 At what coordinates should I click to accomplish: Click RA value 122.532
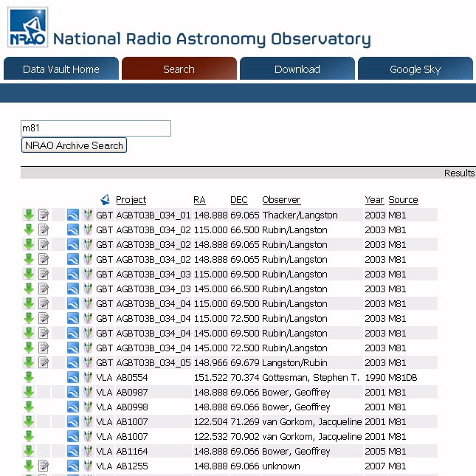coord(210,437)
